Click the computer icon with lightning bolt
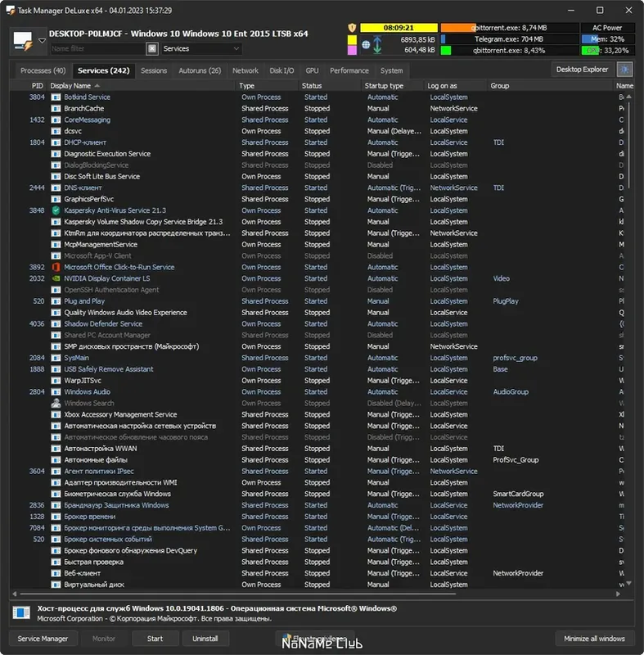 23,41
